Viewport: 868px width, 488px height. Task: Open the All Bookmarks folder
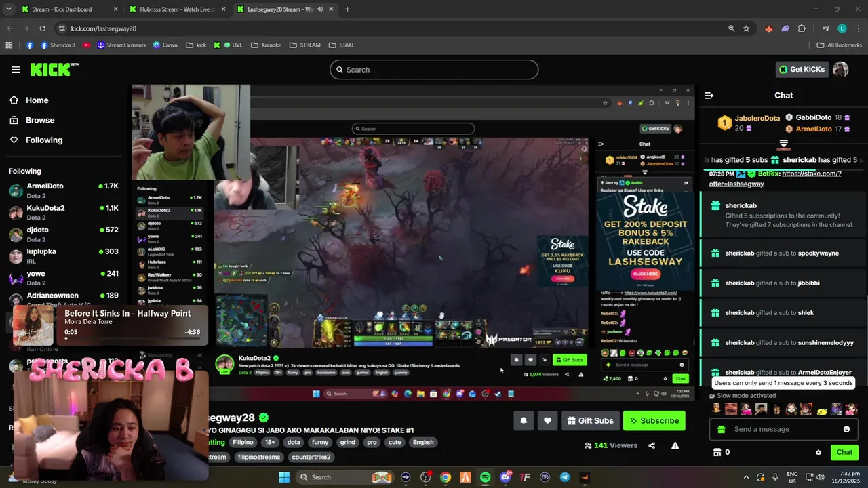coord(839,45)
